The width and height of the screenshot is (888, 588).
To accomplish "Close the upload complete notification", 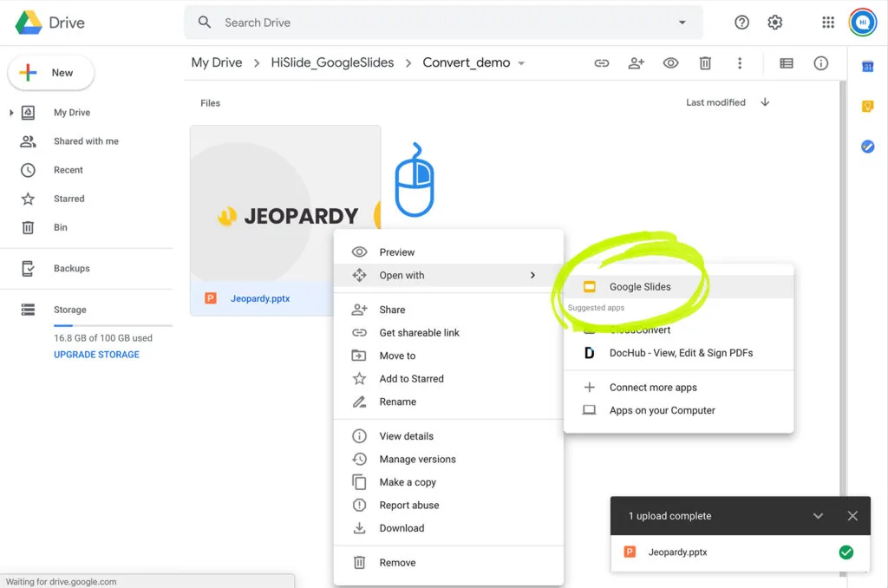I will pos(852,516).
